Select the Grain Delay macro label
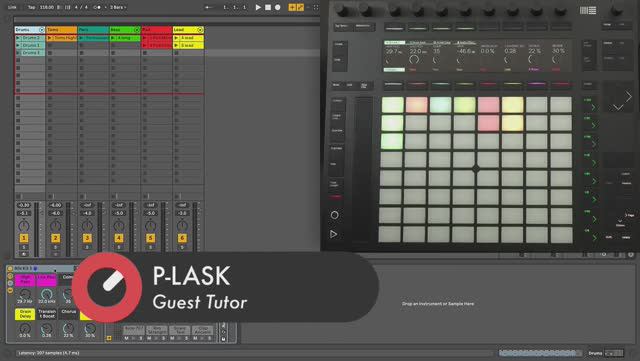 tap(25, 314)
